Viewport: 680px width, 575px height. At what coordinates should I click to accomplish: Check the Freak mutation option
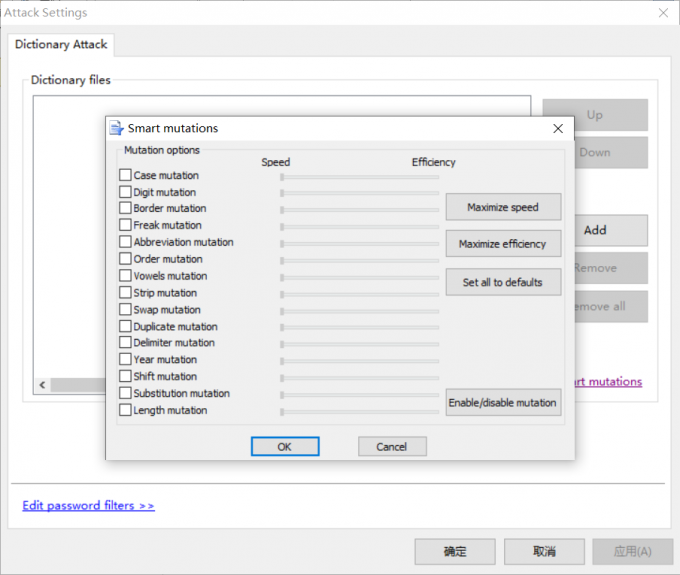[125, 225]
